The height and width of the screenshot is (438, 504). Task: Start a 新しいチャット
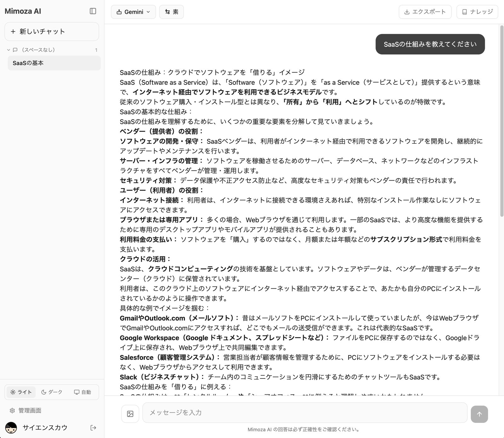click(x=52, y=31)
